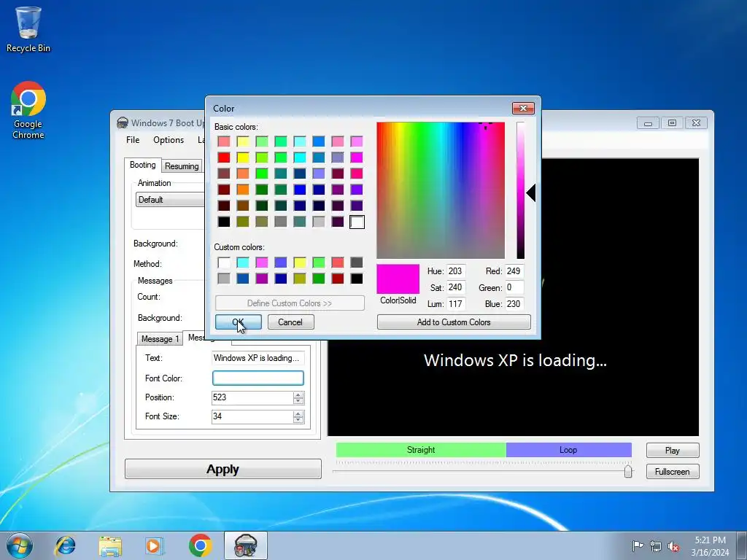Click the muted volume tray icon
Screen dimensions: 747x560
coord(673,546)
